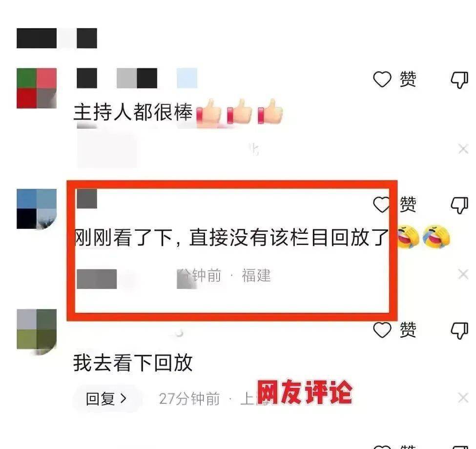Dislike the '主持人都很棒' comment thumbs-down

pyautogui.click(x=459, y=80)
